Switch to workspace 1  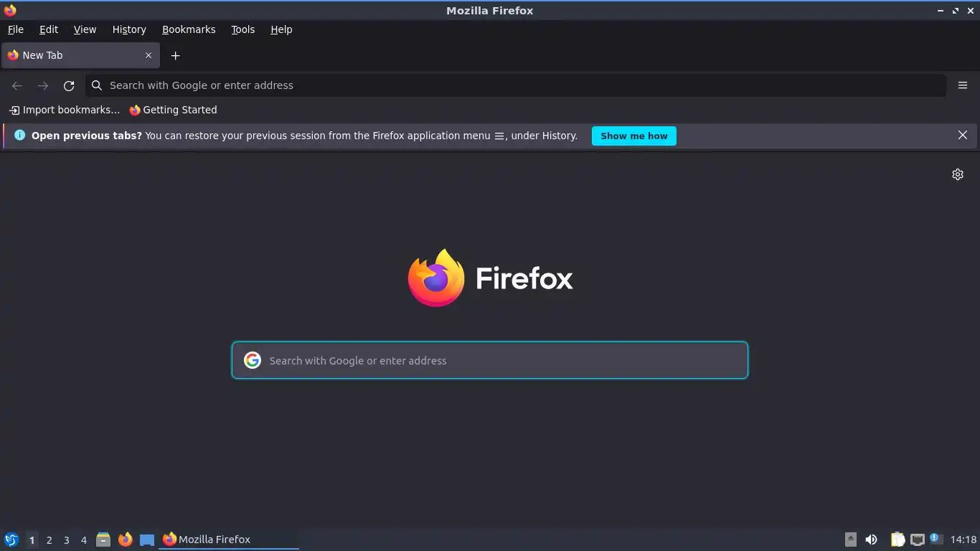pos(32,540)
